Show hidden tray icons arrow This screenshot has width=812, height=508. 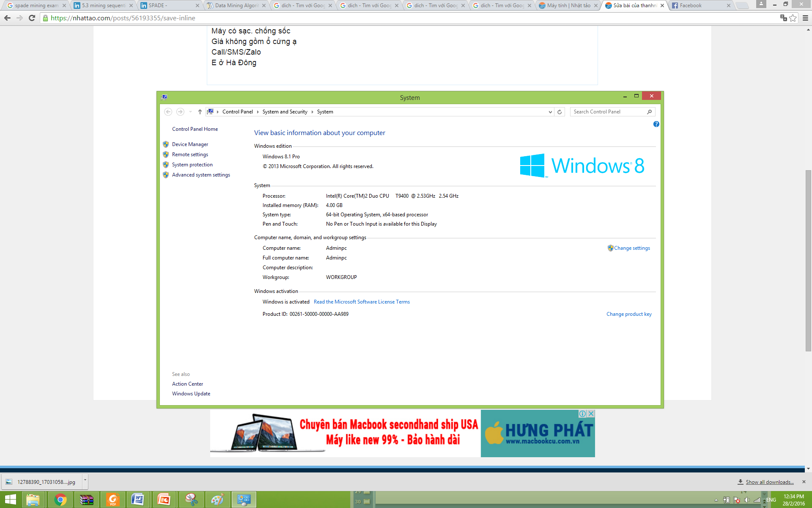pos(716,500)
